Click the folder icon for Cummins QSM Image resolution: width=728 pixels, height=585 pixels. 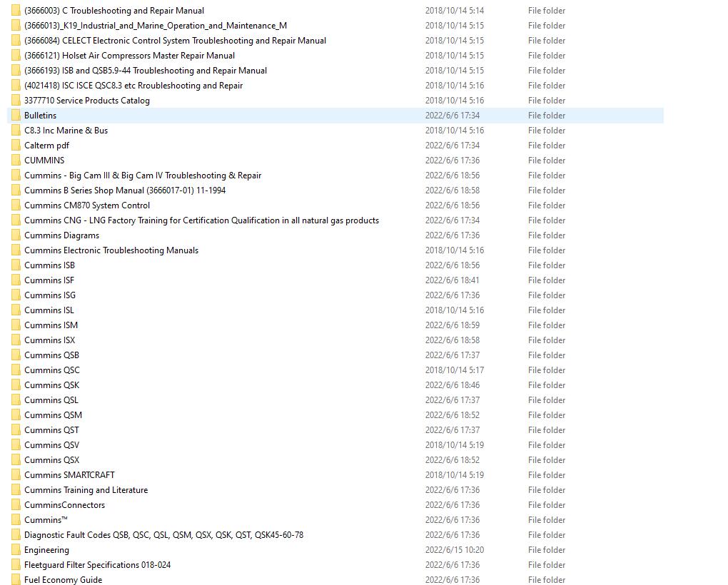tap(16, 415)
